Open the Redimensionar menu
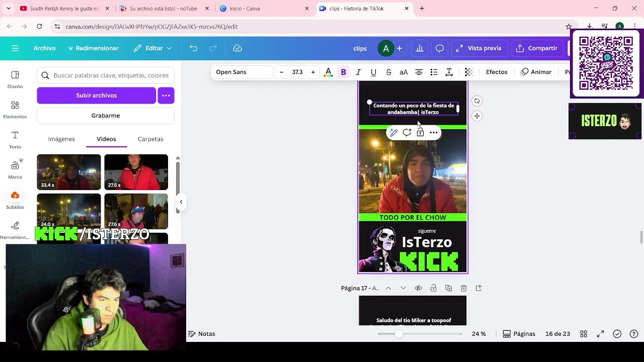644x362 pixels. [x=93, y=48]
